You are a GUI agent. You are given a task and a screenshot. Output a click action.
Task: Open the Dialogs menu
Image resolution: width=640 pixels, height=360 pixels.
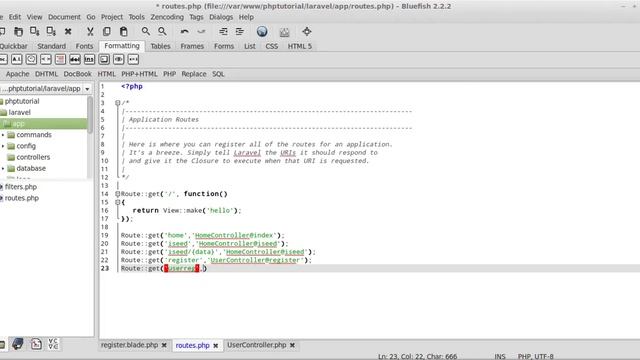(221, 17)
